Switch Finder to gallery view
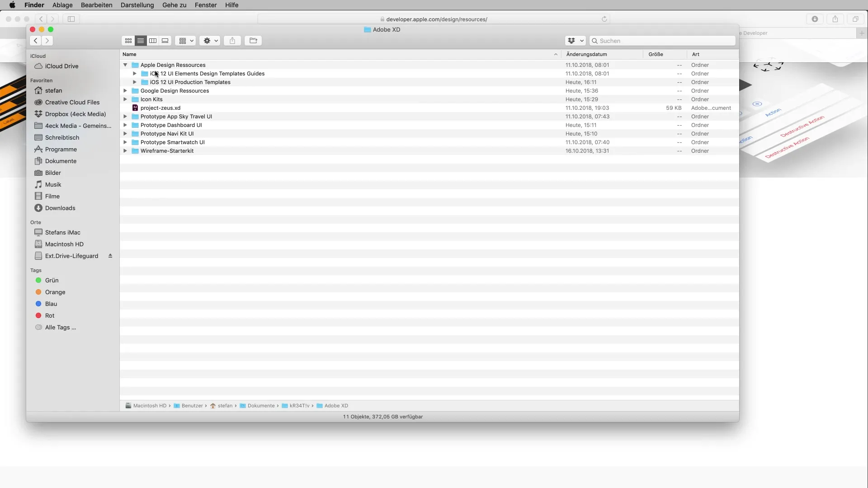Image resolution: width=868 pixels, height=488 pixels. point(165,41)
